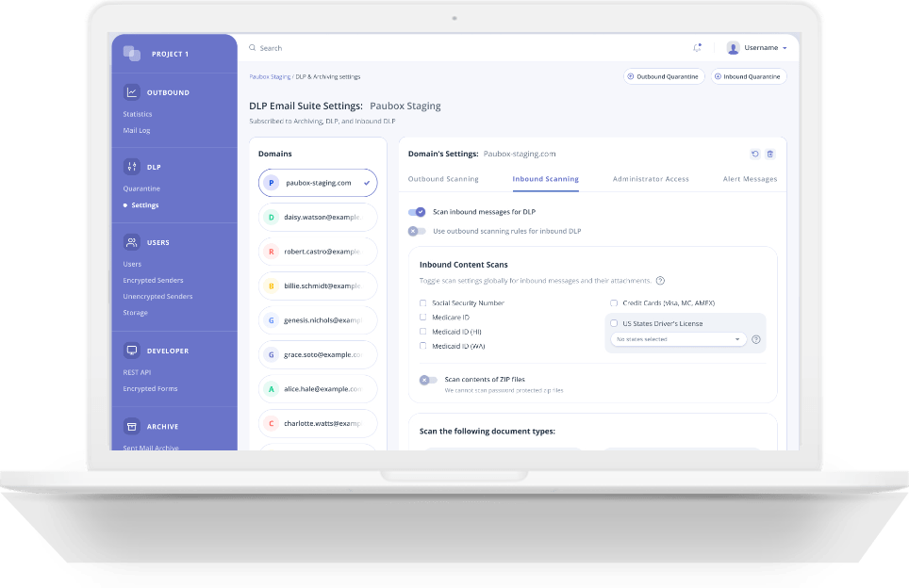Open Unencrypted Senders in sidebar
The height and width of the screenshot is (588, 909).
tap(157, 297)
